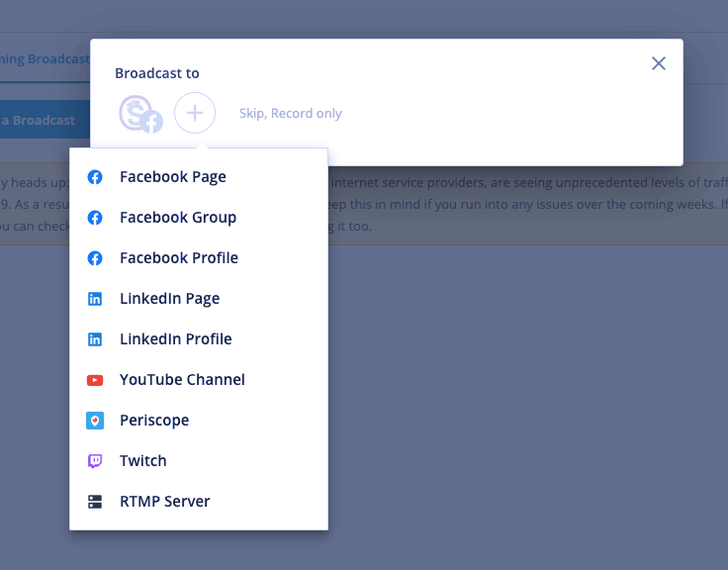Add a YouTube Channel destination
The image size is (728, 570).
[199, 380]
